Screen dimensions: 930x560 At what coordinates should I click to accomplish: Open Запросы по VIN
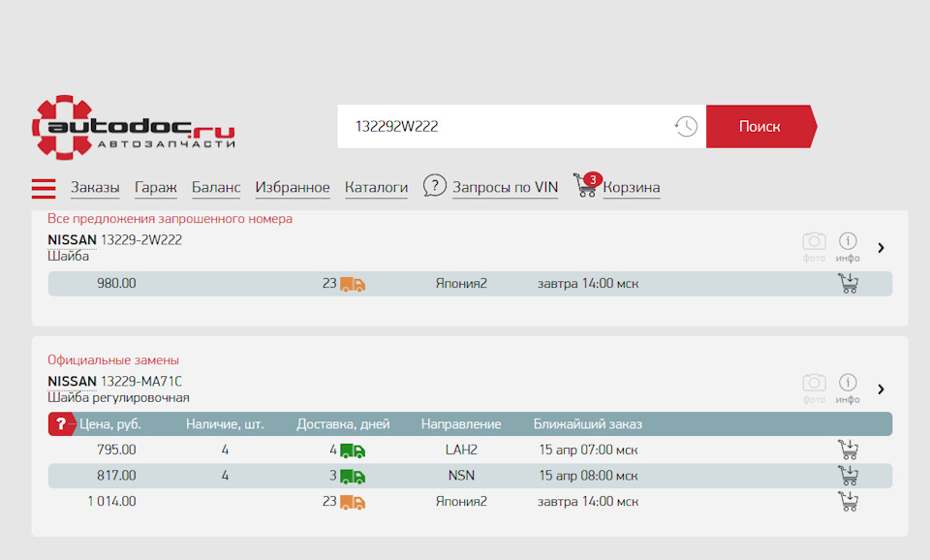(506, 187)
